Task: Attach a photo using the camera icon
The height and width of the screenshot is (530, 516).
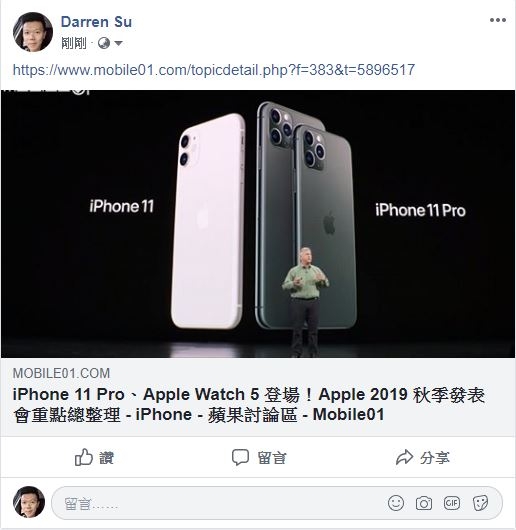Action: click(x=424, y=503)
